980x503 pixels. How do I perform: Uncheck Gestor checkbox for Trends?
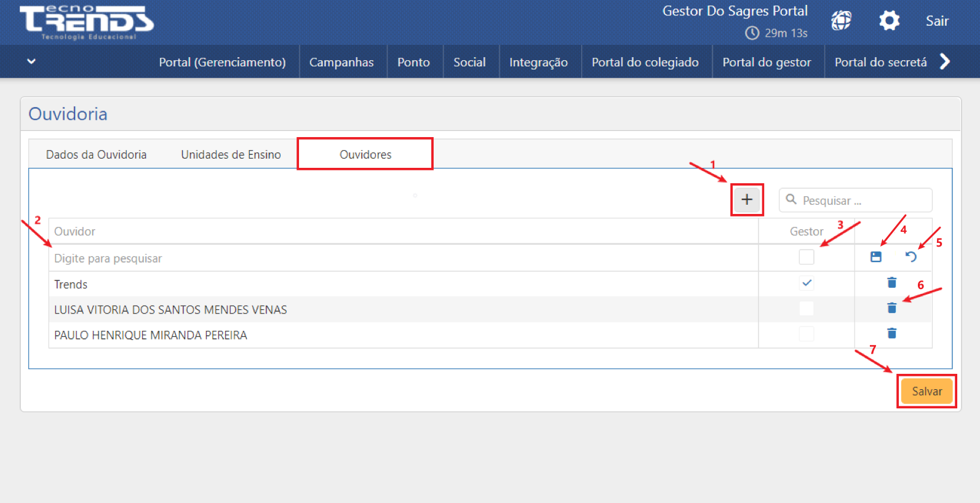[x=806, y=283]
